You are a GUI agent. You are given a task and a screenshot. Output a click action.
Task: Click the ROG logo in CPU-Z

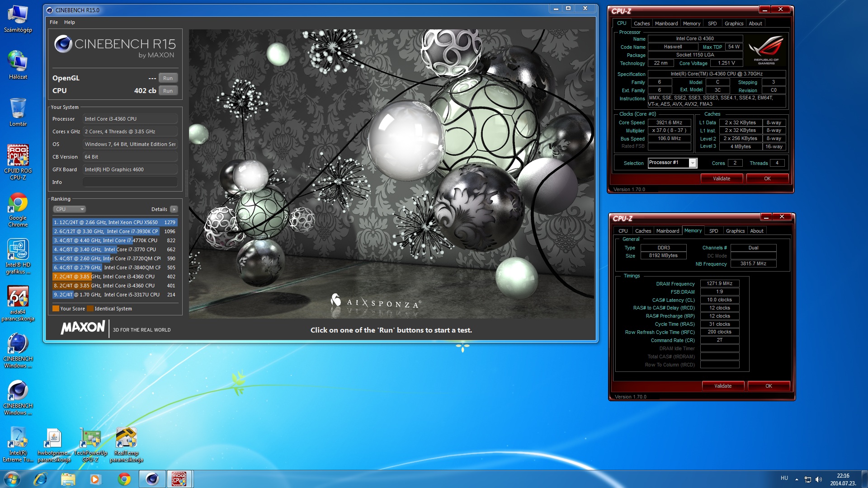766,50
